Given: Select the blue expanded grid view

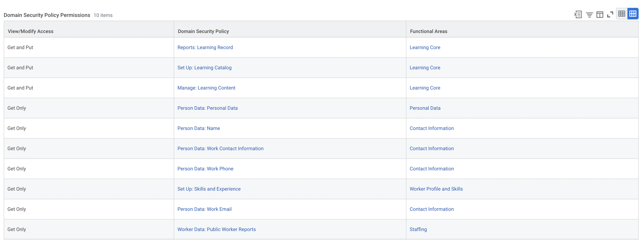Looking at the screenshot, I should pos(633,14).
